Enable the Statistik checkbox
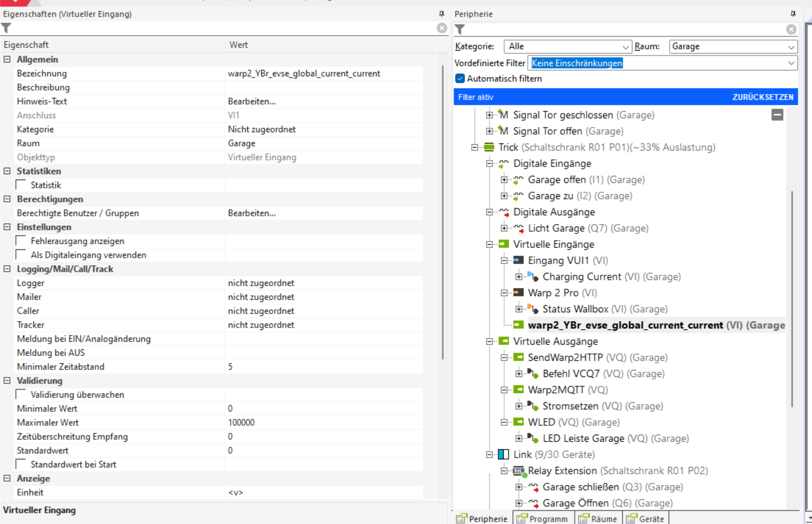 point(21,185)
